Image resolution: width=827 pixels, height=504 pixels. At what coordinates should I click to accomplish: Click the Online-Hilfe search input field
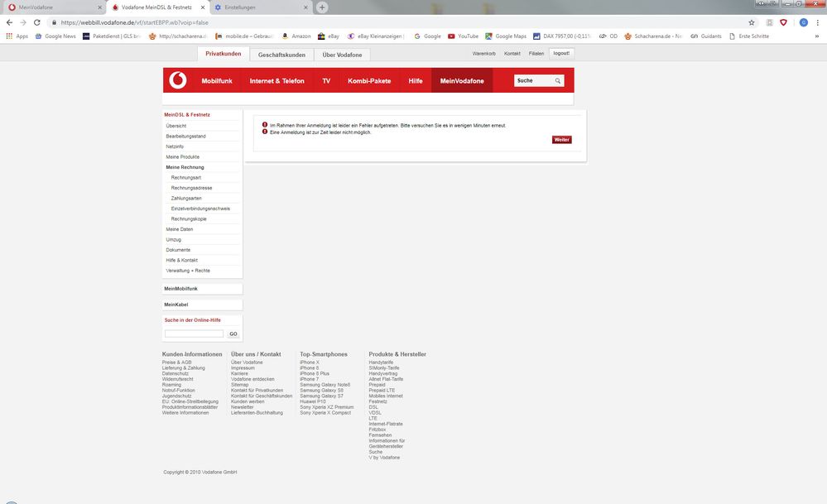click(194, 334)
